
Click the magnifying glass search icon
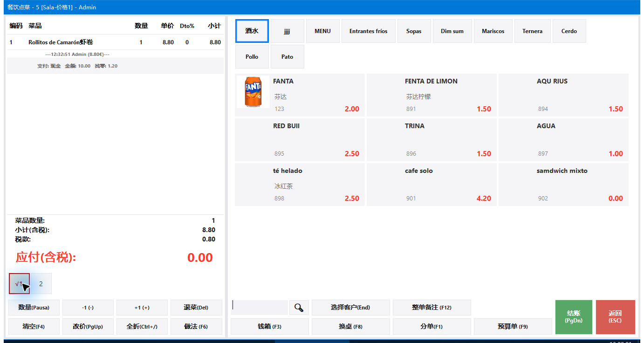[x=299, y=308]
